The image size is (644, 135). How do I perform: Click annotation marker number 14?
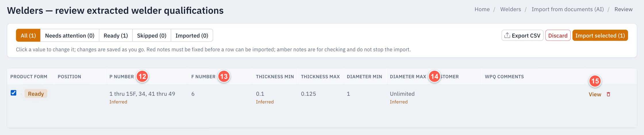pyautogui.click(x=435, y=77)
